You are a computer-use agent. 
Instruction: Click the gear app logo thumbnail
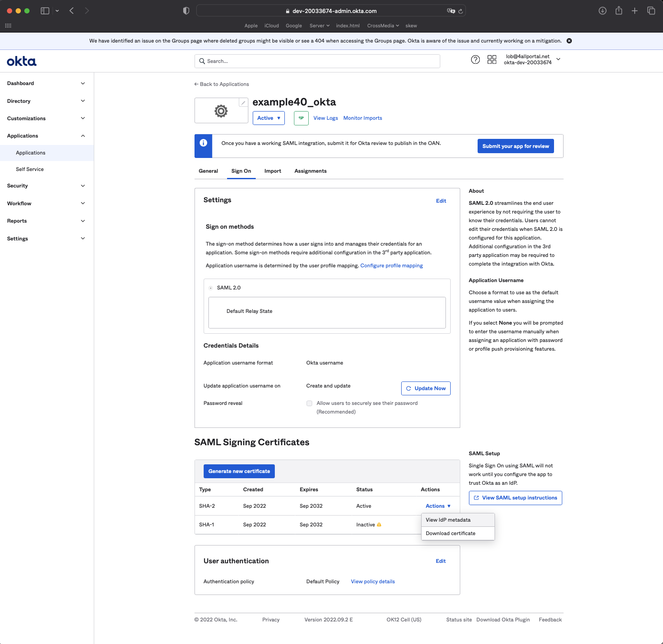pyautogui.click(x=221, y=111)
